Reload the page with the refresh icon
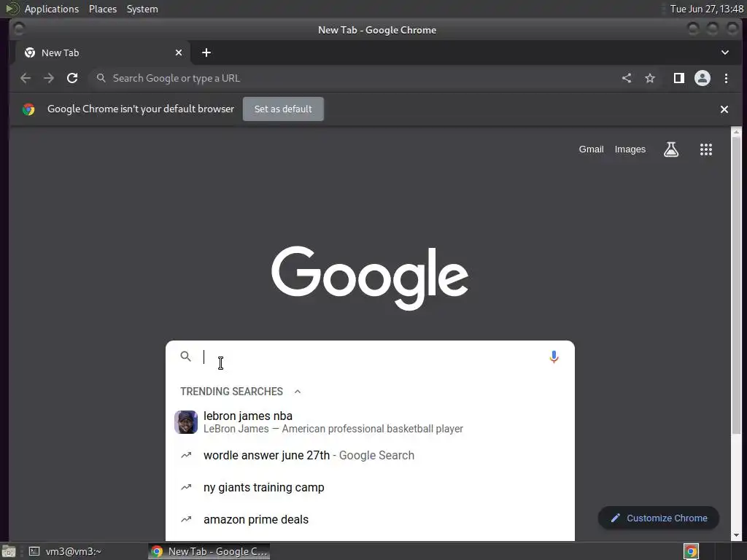747x560 pixels. 72,78
